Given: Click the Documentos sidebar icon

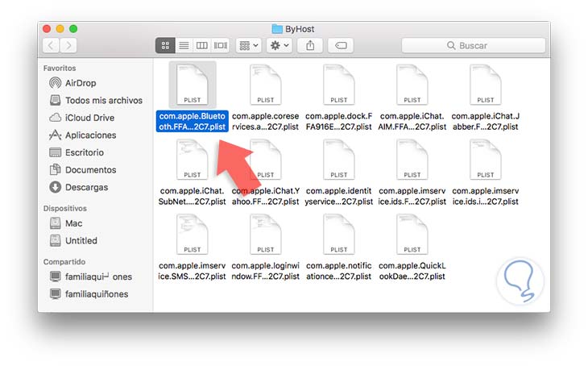Looking at the screenshot, I should click(x=55, y=169).
